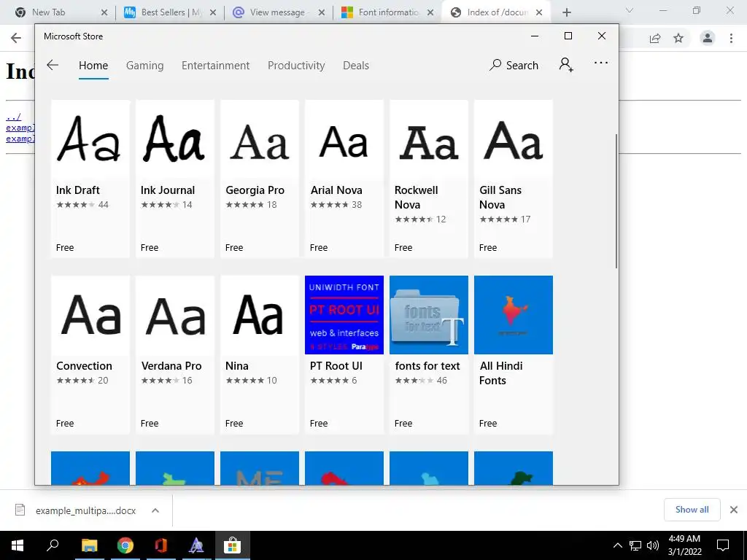This screenshot has height=560, width=747.
Task: Open the All Hindi Fonts map image
Action: (514, 315)
